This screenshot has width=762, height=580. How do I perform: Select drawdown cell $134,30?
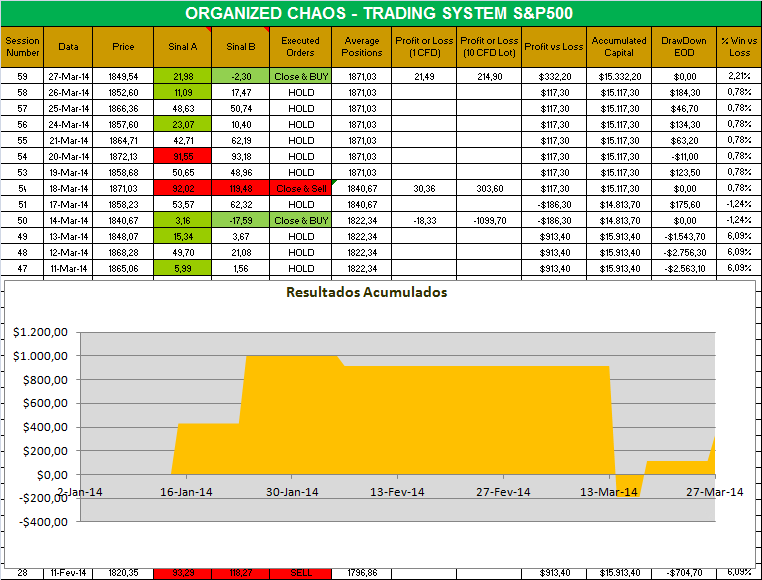[x=684, y=124]
